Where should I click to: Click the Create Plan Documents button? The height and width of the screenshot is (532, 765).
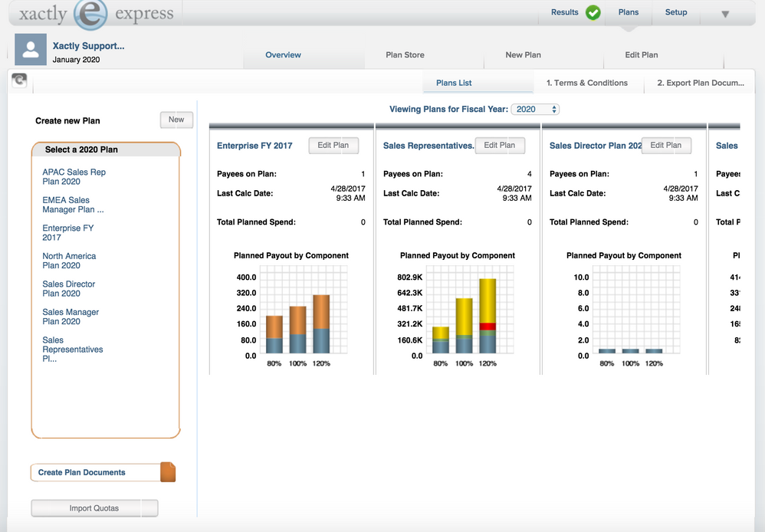[x=96, y=472]
